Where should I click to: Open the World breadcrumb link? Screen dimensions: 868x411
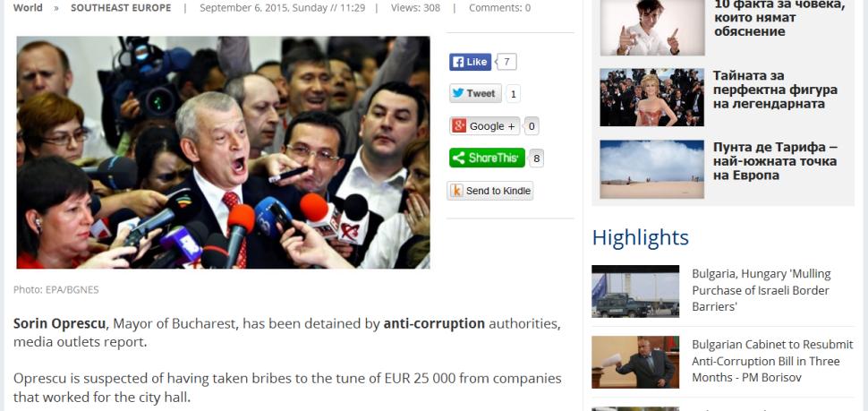click(x=28, y=8)
